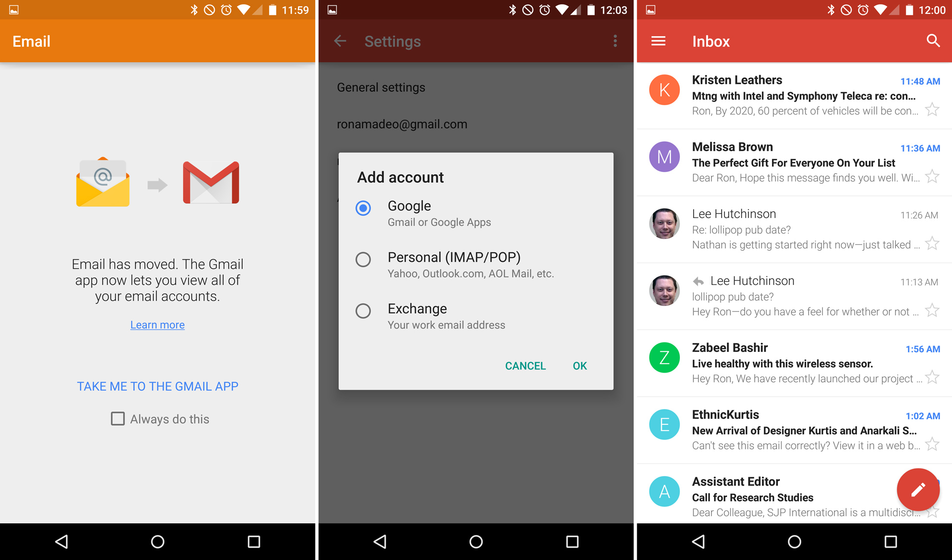Select the Personal (IMAP/POP) radio button

point(363,259)
